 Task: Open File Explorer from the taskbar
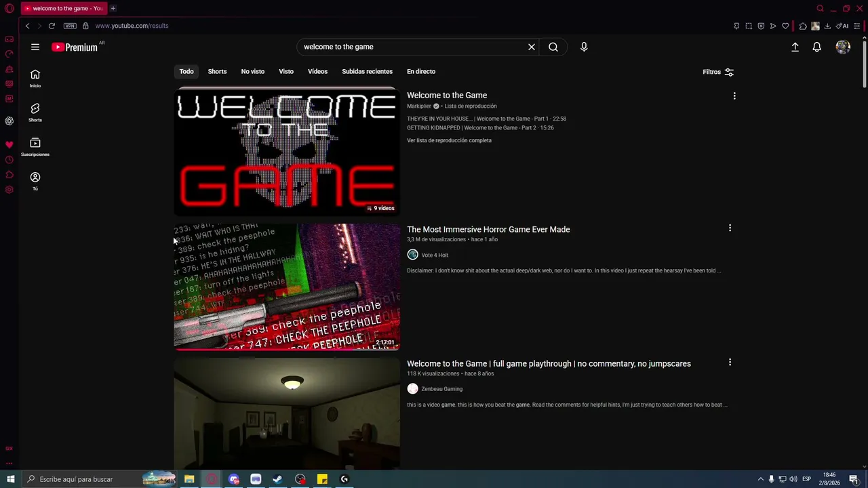click(189, 479)
